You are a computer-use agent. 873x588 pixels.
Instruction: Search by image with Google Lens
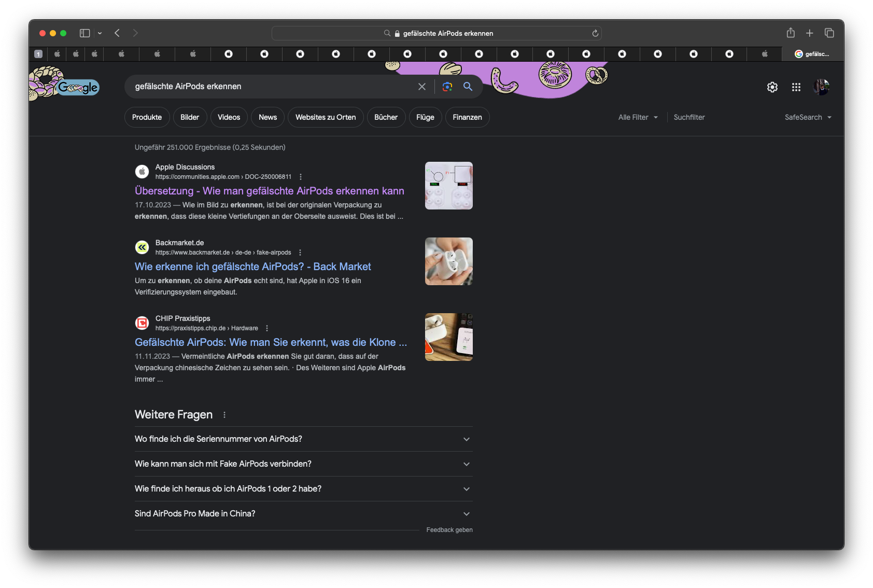point(447,87)
